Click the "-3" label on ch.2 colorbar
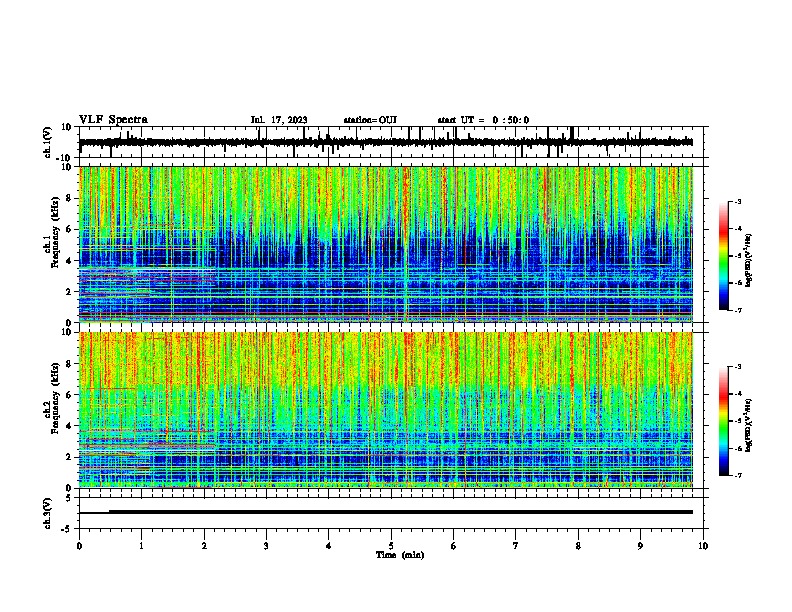The height and width of the screenshot is (612, 792). [738, 367]
